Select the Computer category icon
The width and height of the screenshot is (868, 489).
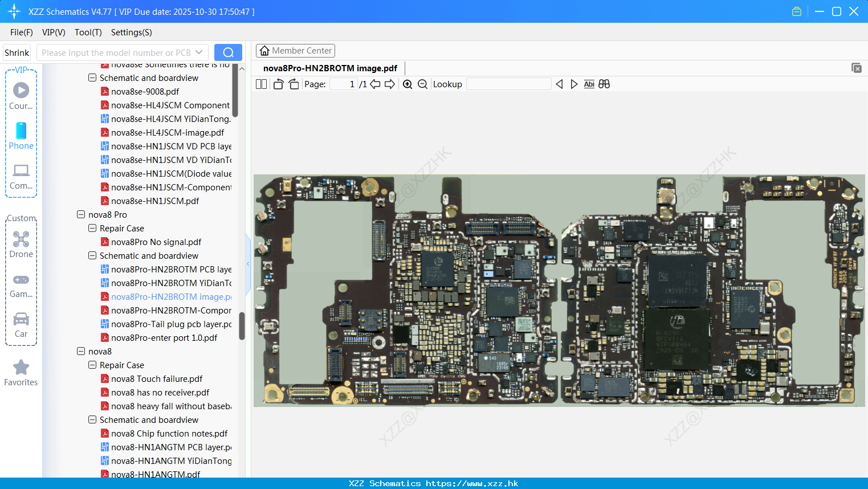point(21,176)
